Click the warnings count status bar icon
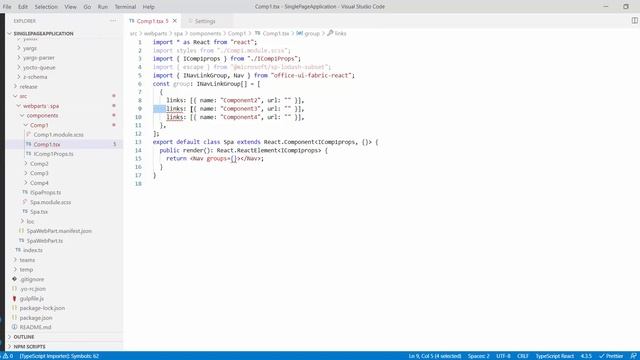 click(8, 356)
